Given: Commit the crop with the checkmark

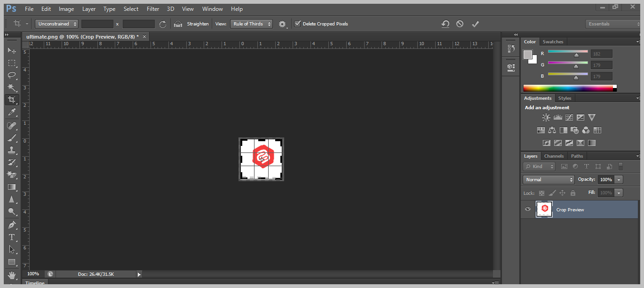Looking at the screenshot, I should [475, 24].
